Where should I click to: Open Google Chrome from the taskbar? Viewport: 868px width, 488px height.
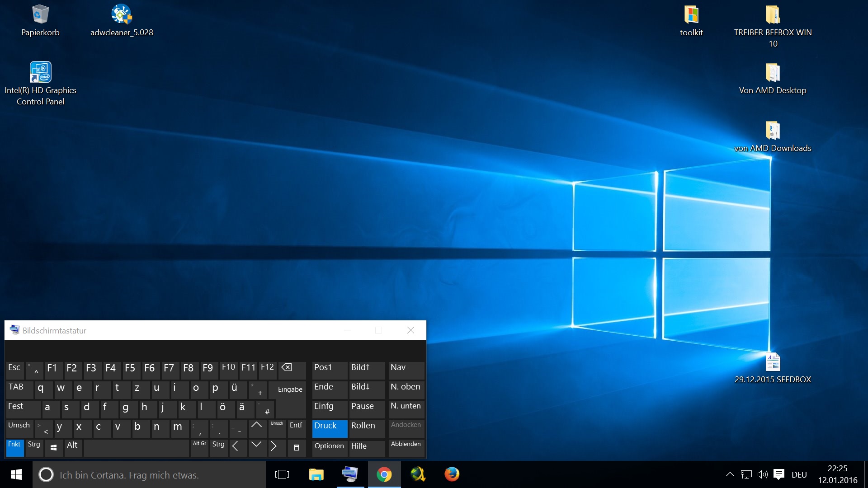(384, 474)
